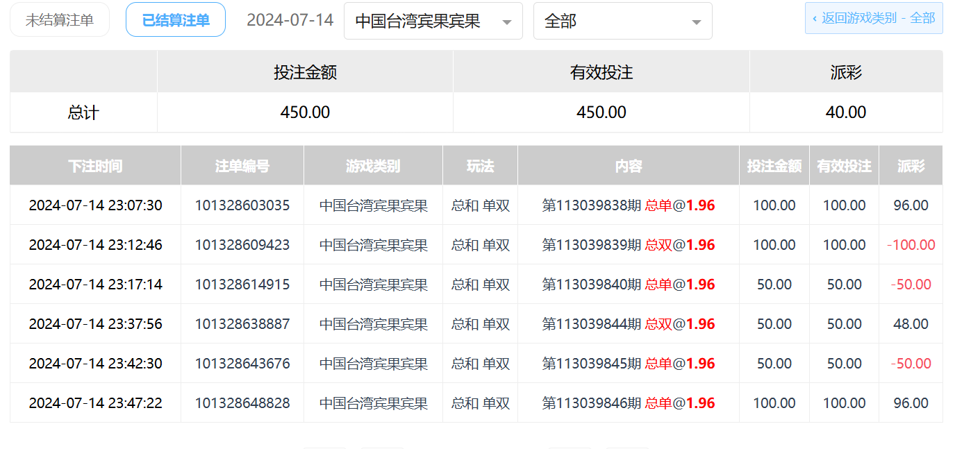Click the 2024-07-14 date field

[290, 20]
